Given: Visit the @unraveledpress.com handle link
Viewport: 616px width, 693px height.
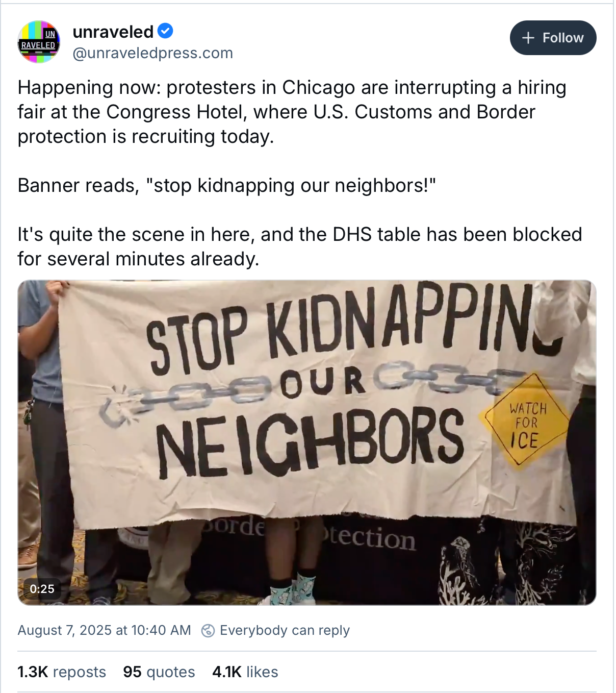Looking at the screenshot, I should coord(153,53).
